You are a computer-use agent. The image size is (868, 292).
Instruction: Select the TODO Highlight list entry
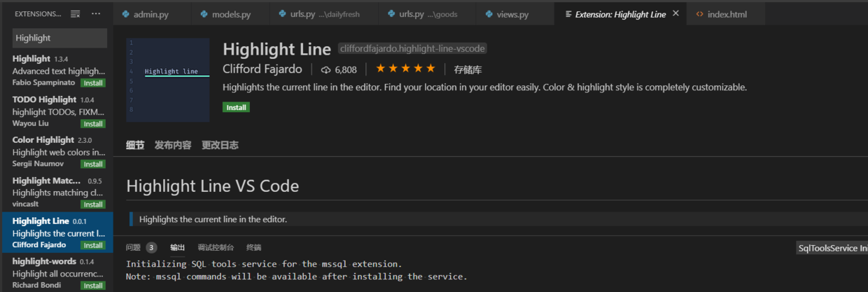[x=57, y=111]
